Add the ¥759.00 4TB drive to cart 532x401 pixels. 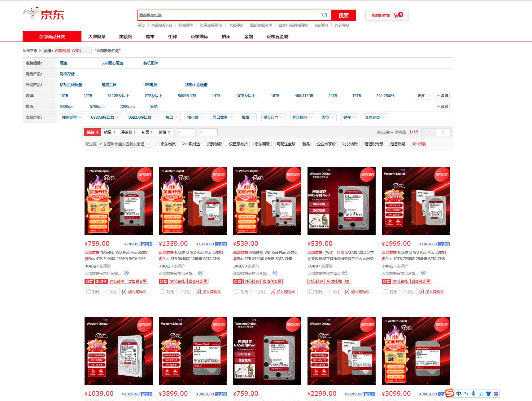[134, 292]
